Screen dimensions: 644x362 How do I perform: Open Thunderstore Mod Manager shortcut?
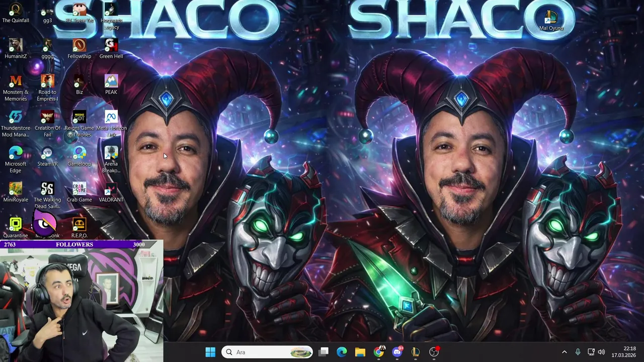(16, 124)
